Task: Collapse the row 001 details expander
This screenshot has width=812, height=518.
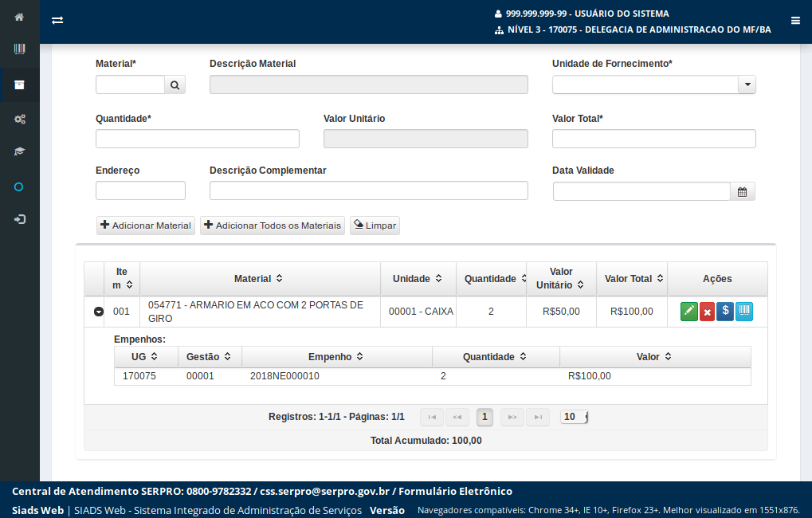Action: [98, 312]
